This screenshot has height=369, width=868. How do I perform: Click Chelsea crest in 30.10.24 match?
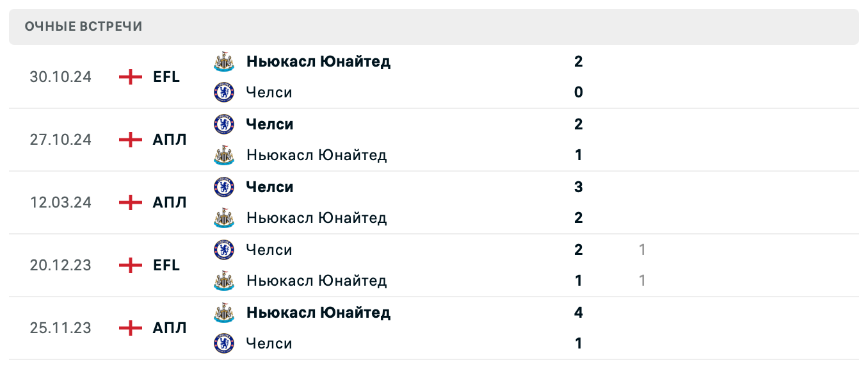(223, 92)
